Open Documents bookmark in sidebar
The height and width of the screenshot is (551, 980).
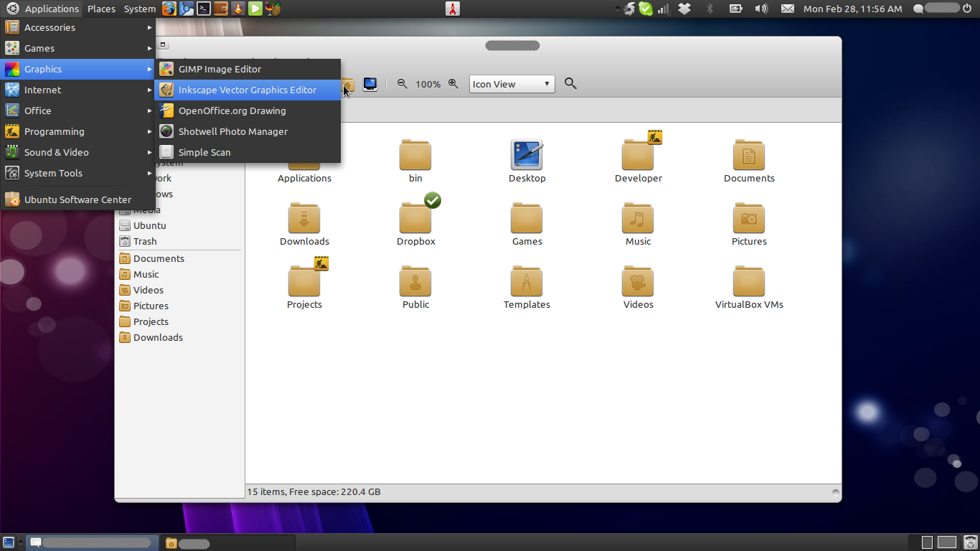(x=180, y=258)
